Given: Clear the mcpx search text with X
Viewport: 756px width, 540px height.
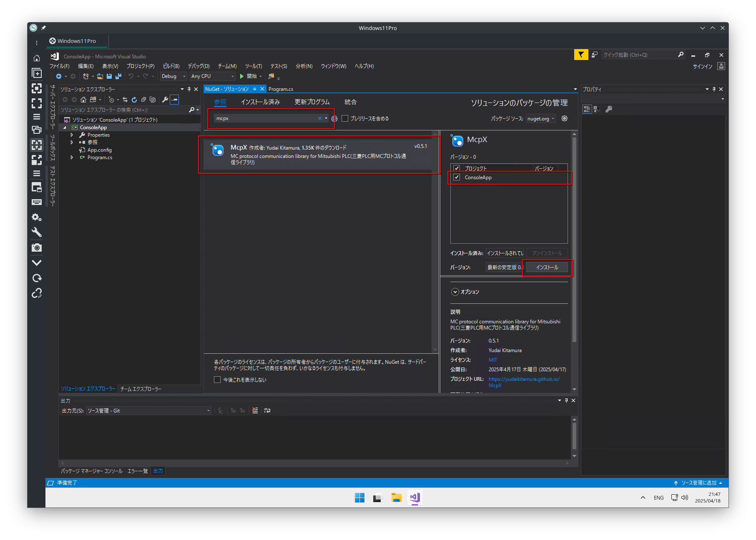Looking at the screenshot, I should click(320, 118).
